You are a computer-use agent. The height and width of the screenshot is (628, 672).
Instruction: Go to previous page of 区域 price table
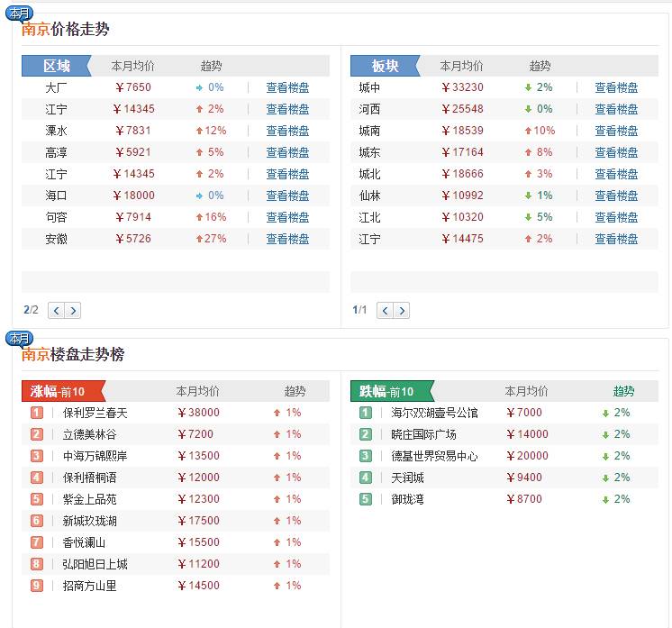56,310
